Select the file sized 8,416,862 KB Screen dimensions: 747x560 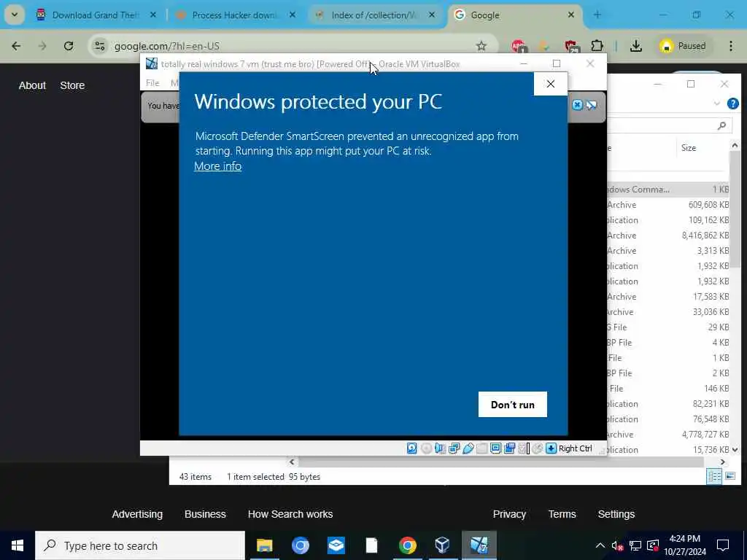[668, 236]
